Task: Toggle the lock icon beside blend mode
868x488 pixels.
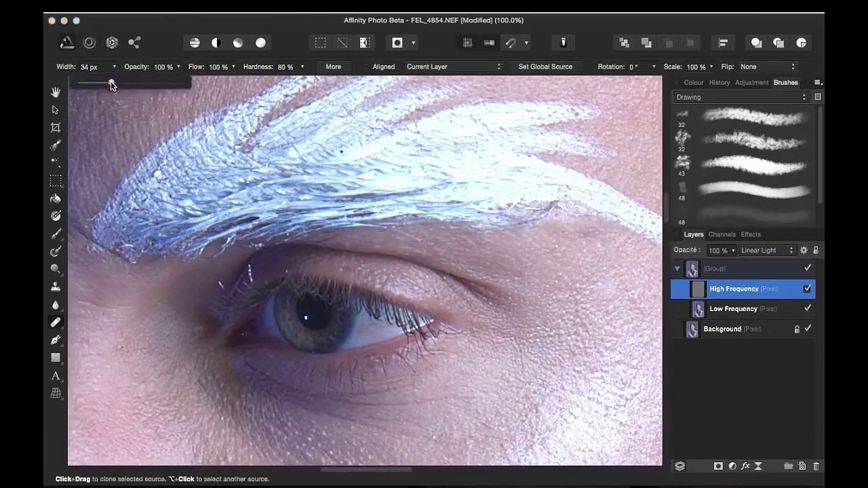Action: click(816, 250)
